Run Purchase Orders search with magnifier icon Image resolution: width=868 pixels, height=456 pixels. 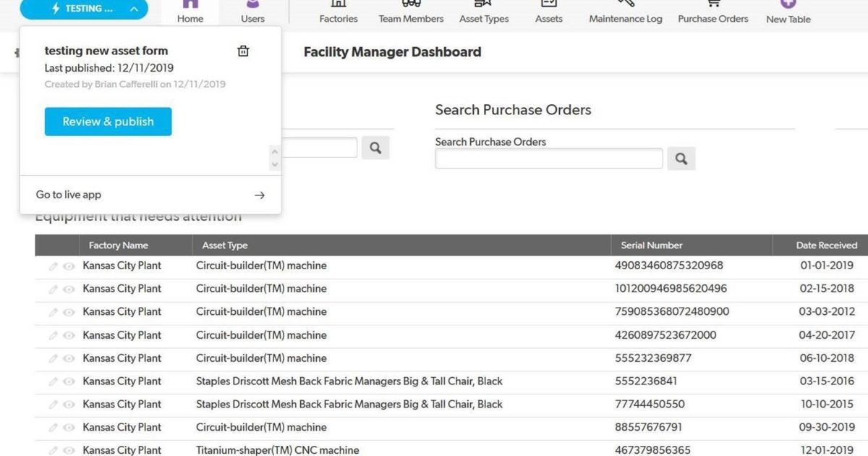coord(681,158)
